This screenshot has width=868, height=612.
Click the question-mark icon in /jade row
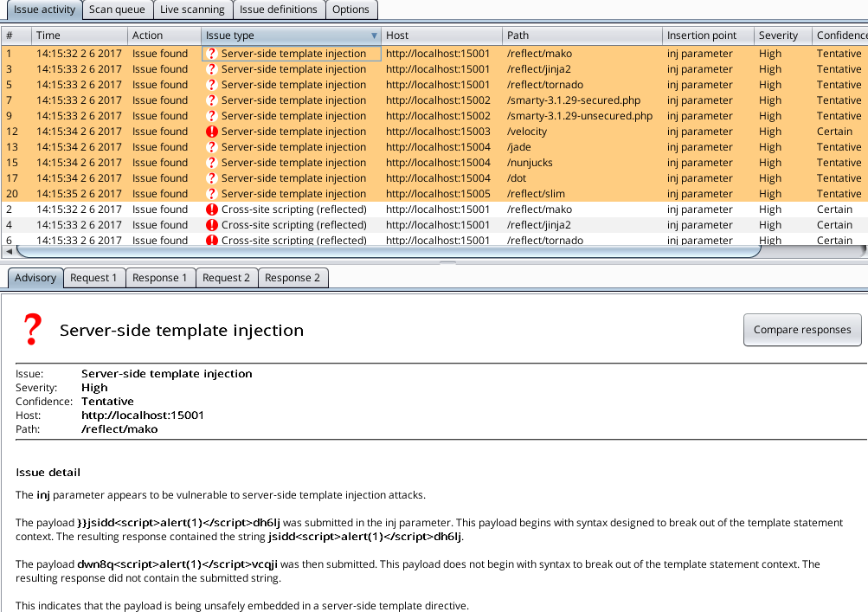click(x=211, y=147)
